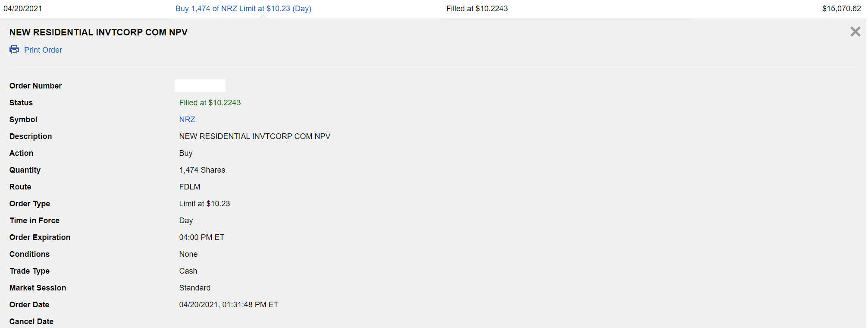Click the Order Type value Limit at $10.23

204,204
